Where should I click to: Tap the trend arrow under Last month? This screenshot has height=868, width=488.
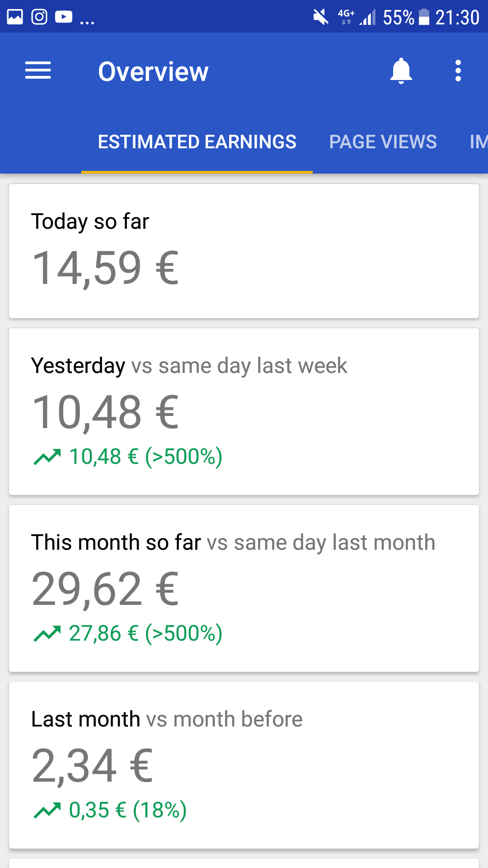point(47,811)
